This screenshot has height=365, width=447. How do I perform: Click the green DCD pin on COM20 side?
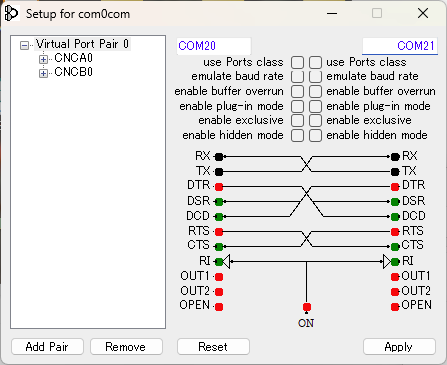219,217
